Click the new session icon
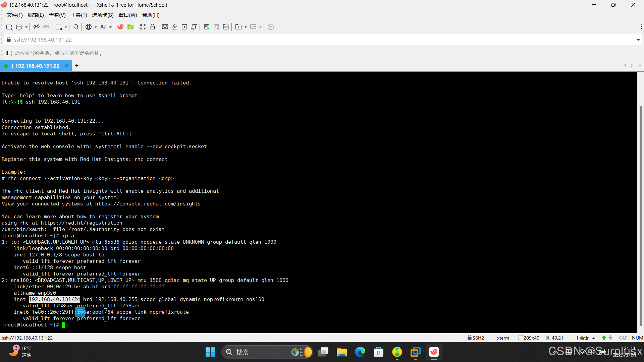644x362 pixels. tap(9, 27)
